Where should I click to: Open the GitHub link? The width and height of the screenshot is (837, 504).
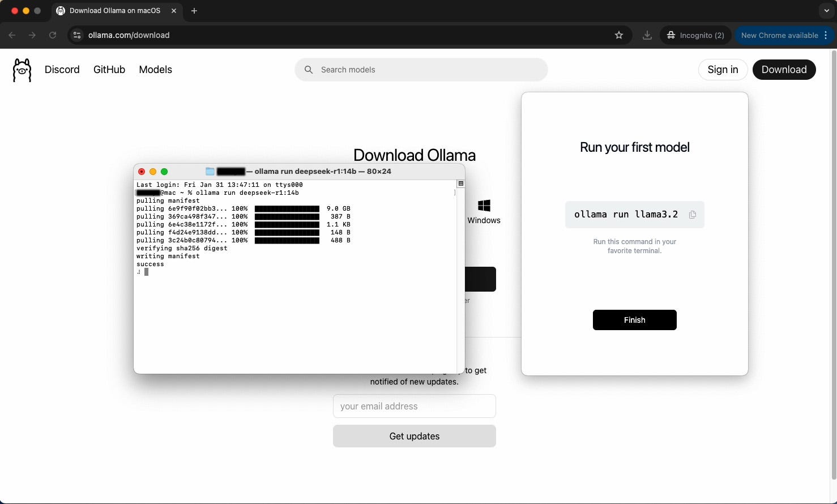[109, 70]
